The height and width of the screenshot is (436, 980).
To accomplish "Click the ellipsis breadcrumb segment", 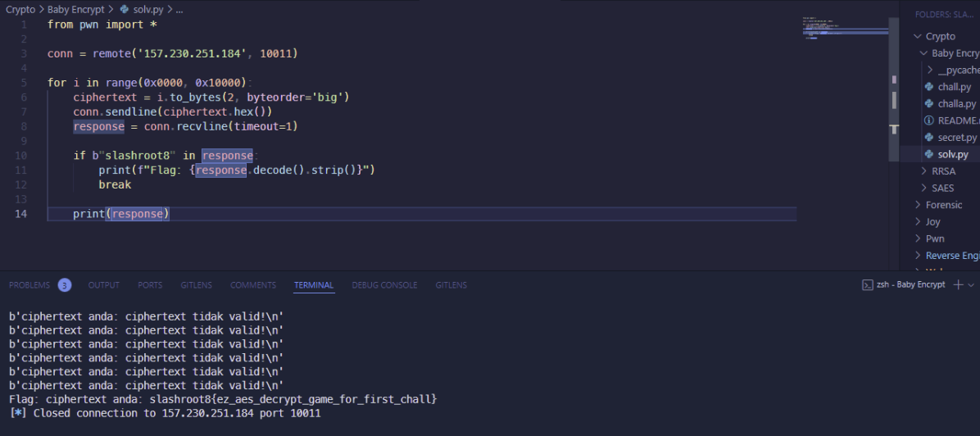I will point(179,10).
